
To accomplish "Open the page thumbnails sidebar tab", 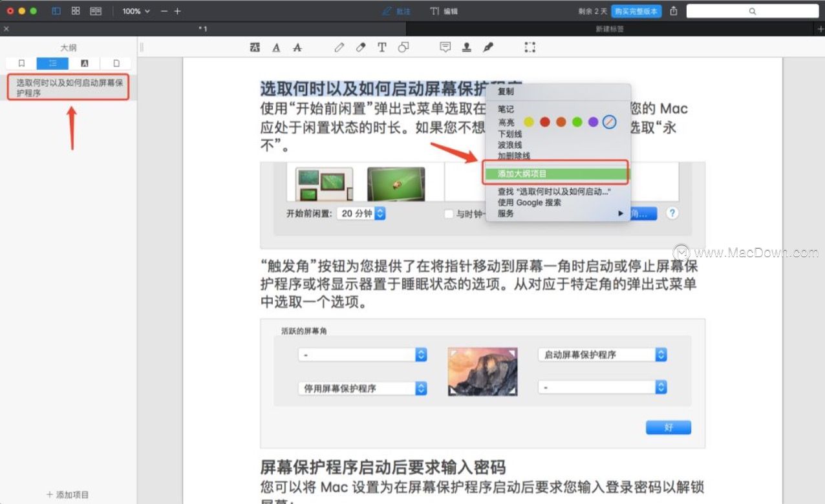I will 116,63.
